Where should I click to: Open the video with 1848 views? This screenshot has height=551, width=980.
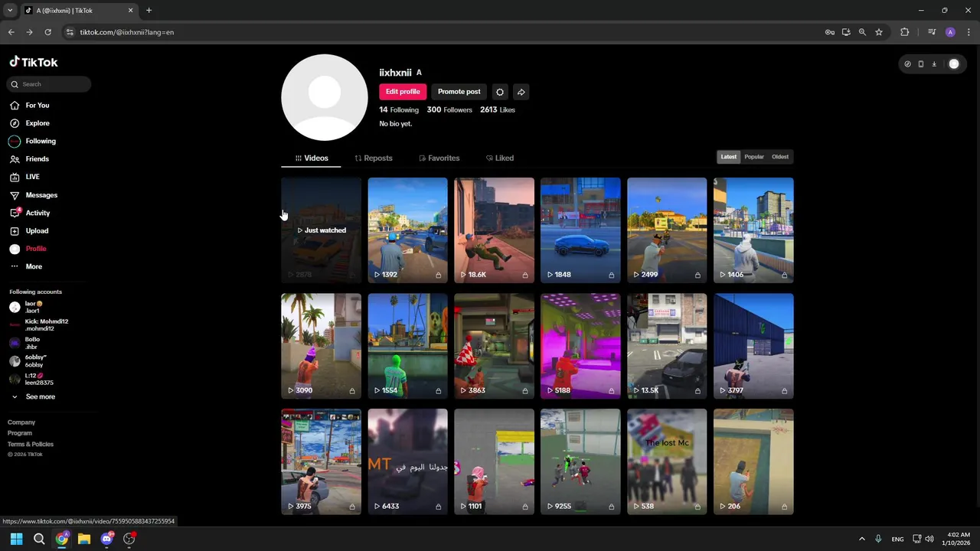click(580, 230)
